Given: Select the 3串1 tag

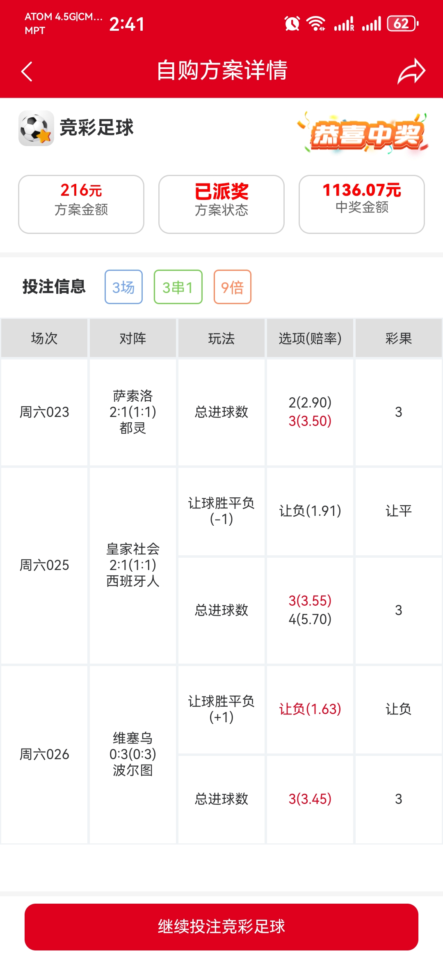Looking at the screenshot, I should [178, 287].
